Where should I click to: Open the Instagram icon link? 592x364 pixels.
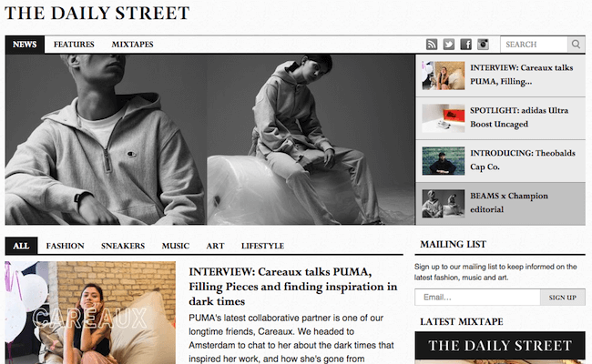tap(483, 44)
